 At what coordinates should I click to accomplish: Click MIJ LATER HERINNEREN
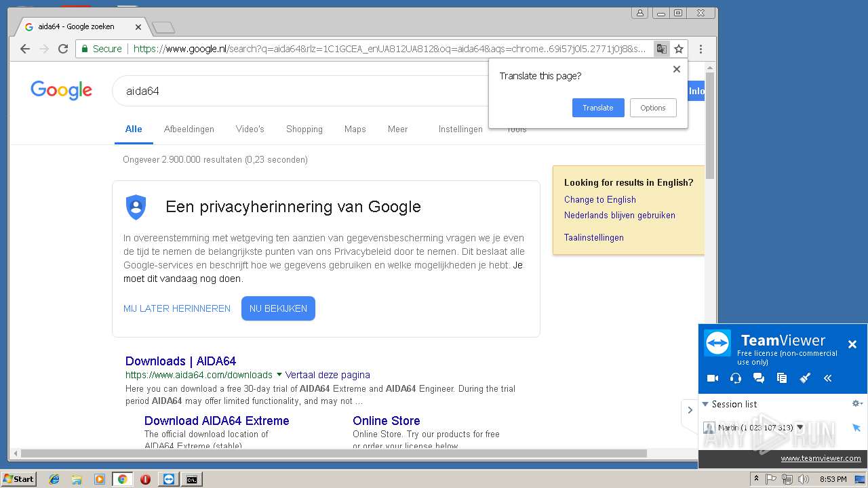(177, 308)
